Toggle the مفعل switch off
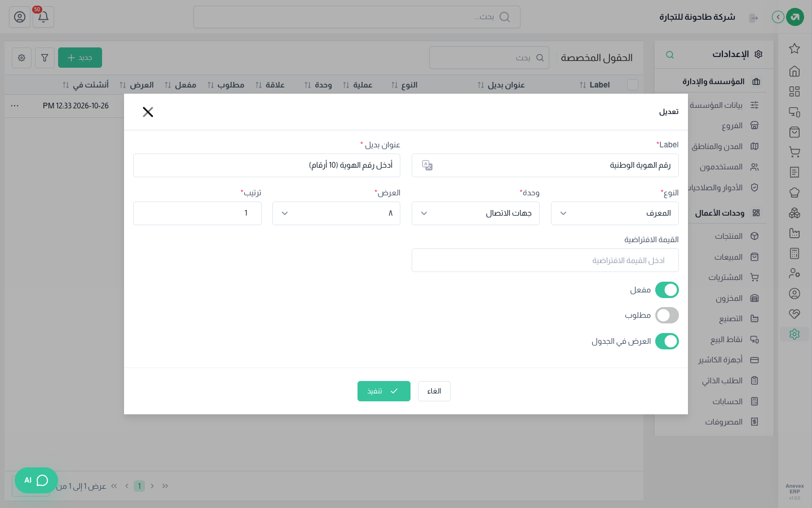This screenshot has height=508, width=812. pyautogui.click(x=667, y=290)
